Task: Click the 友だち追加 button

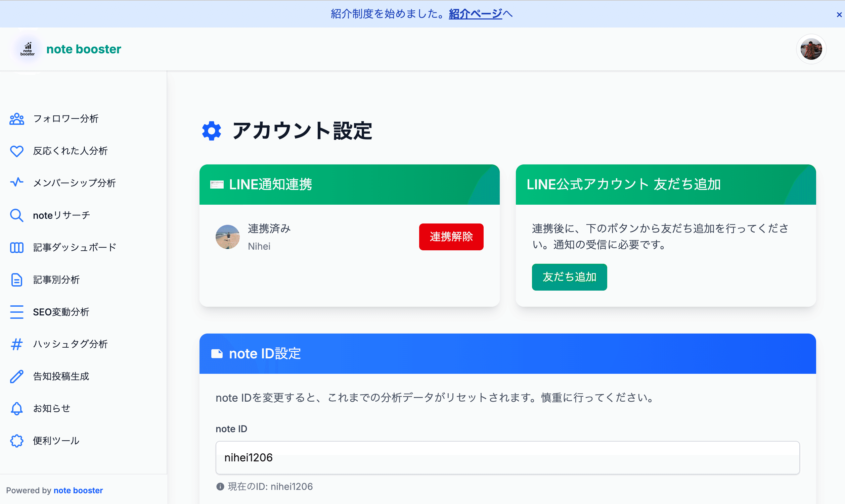Action: [569, 277]
